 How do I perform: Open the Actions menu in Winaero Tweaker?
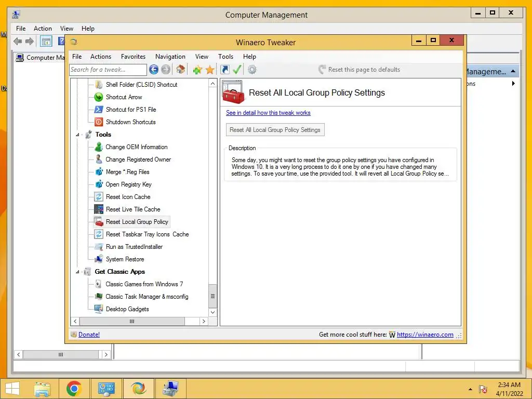pos(101,57)
